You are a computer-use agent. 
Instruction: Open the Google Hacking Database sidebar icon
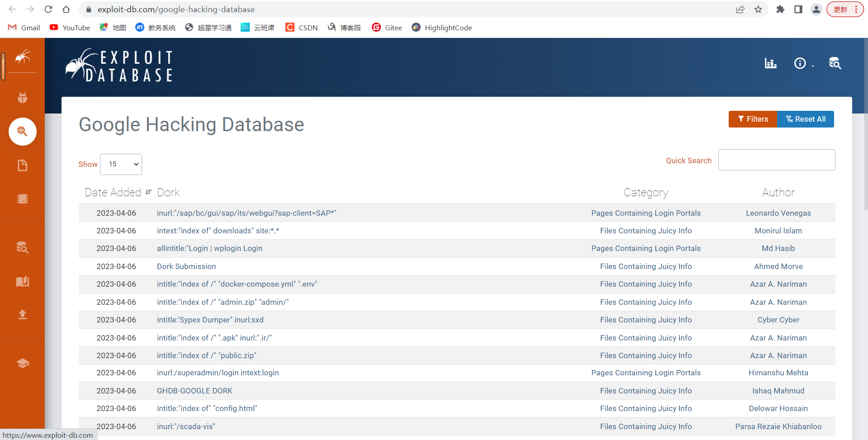click(x=22, y=132)
